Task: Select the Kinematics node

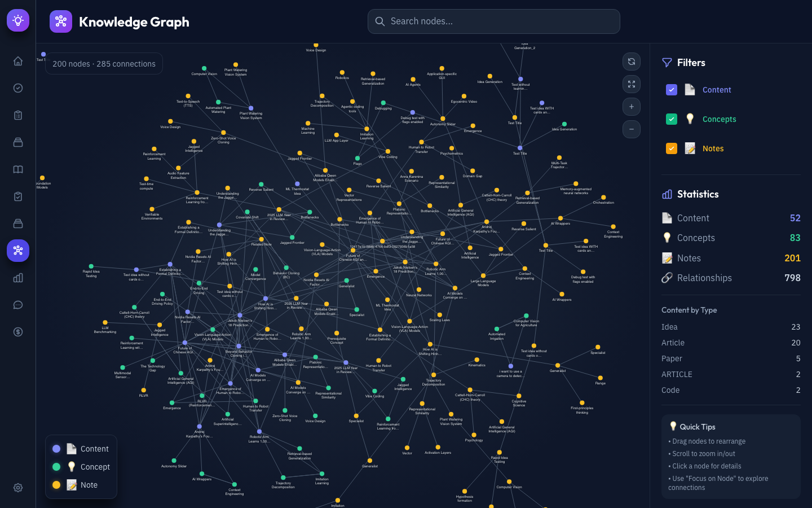Action: [476, 360]
